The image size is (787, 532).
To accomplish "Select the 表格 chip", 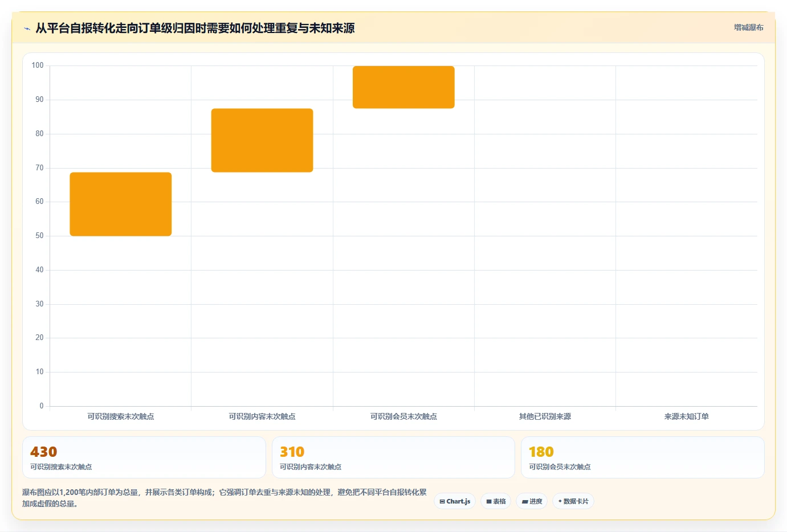I will (x=496, y=501).
